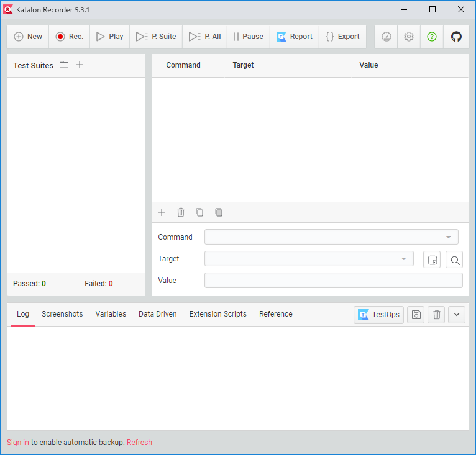Switch to the Log tab
476x455 pixels.
point(23,314)
